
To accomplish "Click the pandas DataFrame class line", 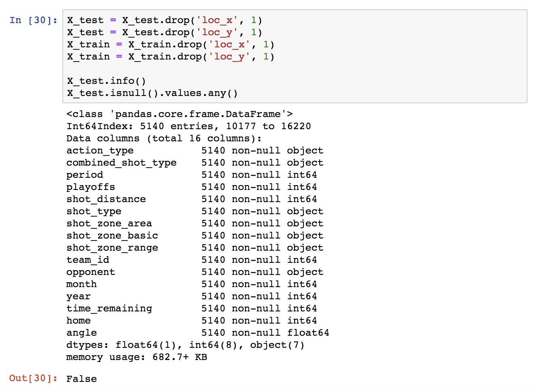I will point(179,114).
